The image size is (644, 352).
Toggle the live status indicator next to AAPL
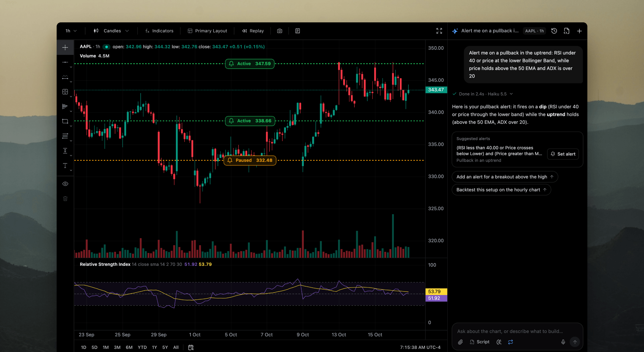pyautogui.click(x=106, y=47)
